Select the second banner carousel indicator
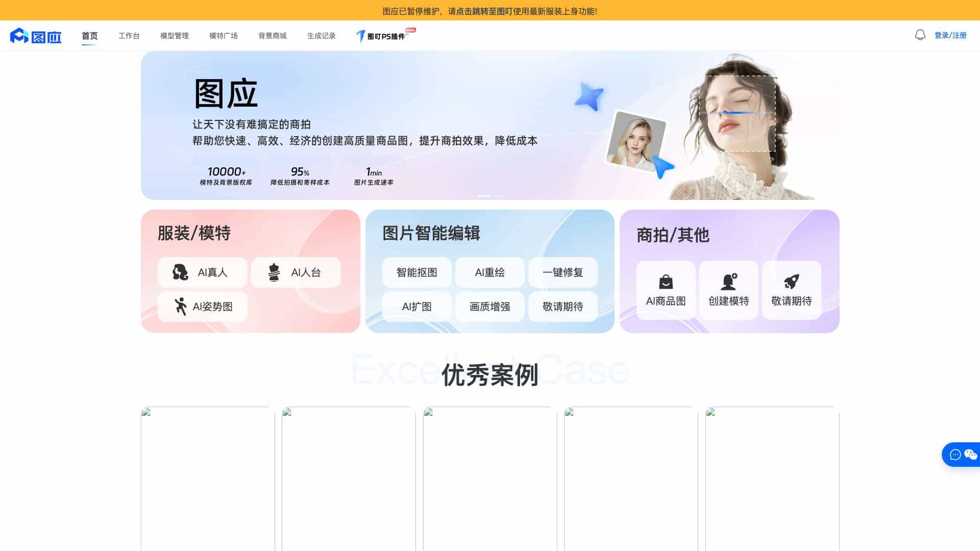Image resolution: width=980 pixels, height=551 pixels. tap(498, 196)
